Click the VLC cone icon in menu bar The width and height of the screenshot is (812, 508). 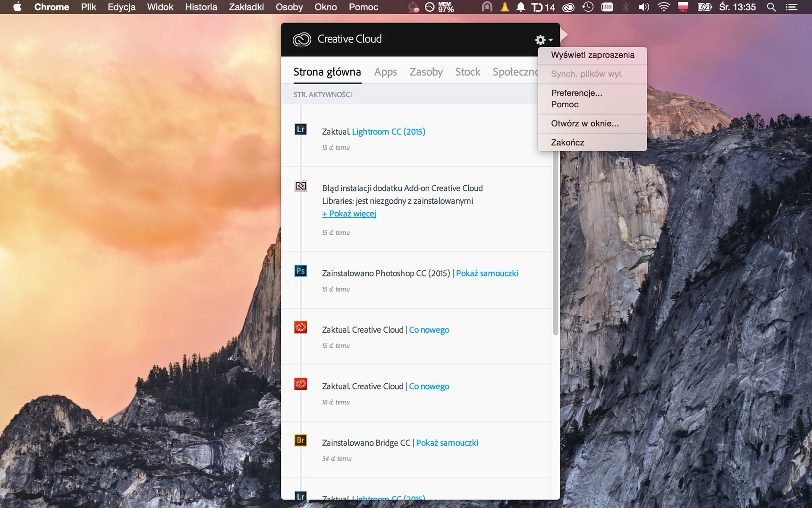[x=505, y=7]
